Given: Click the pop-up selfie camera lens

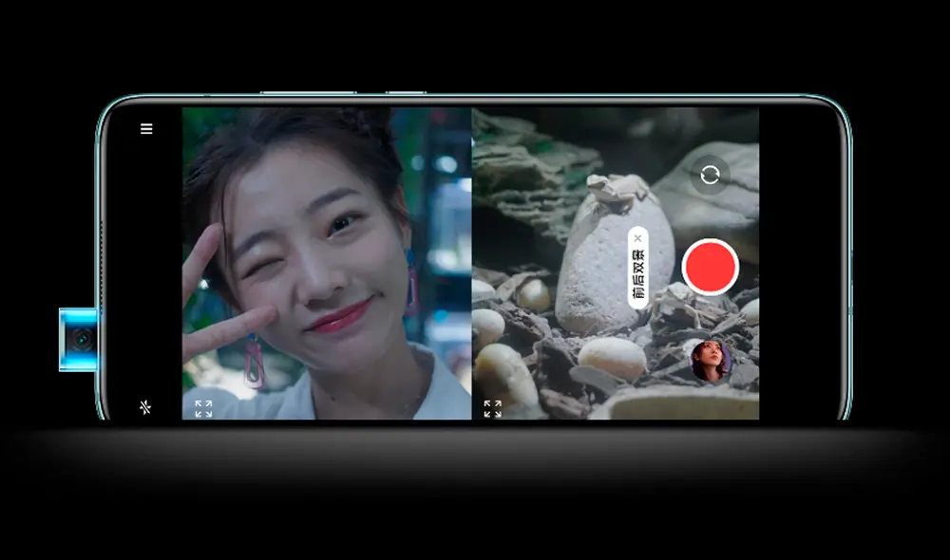Looking at the screenshot, I should pyautogui.click(x=81, y=339).
